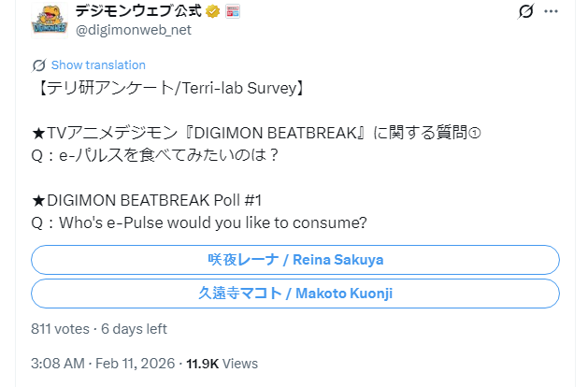This screenshot has height=387, width=588.
Task: Click the translation icon beside Show translation
Action: [x=38, y=65]
